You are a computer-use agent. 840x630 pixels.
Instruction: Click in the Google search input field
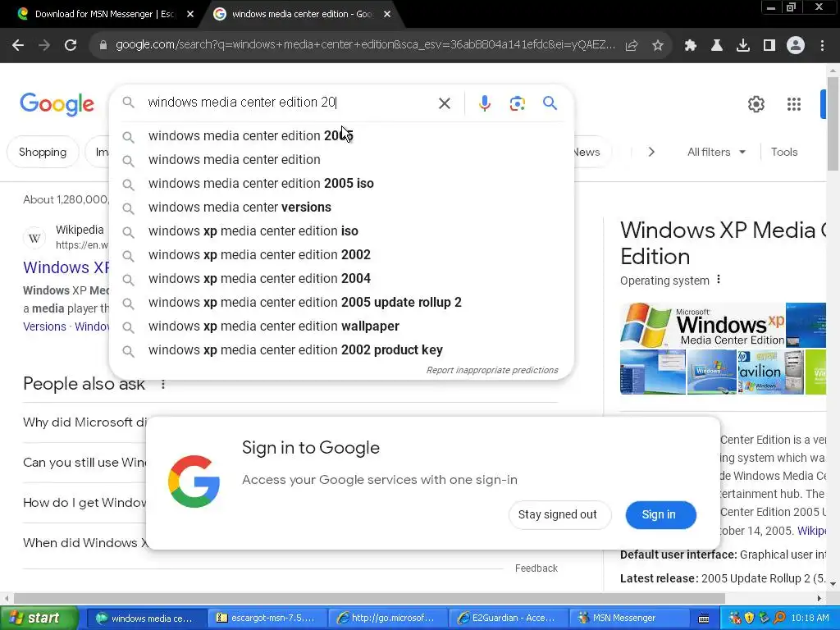[290, 103]
